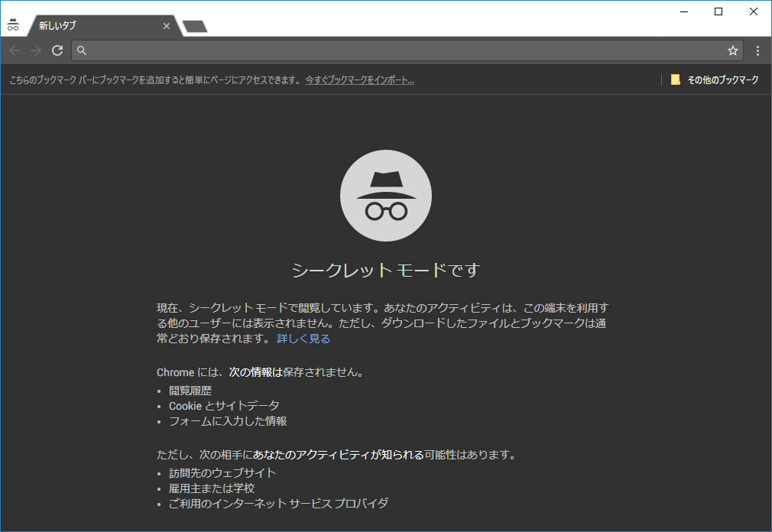Click the 訪問先のウェブサイト list item
This screenshot has width=772, height=532.
point(222,473)
